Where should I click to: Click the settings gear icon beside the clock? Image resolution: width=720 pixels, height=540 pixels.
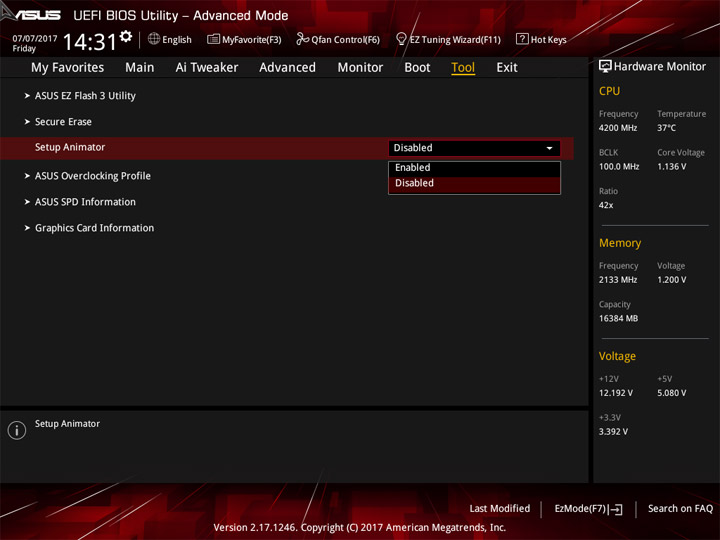click(x=126, y=36)
